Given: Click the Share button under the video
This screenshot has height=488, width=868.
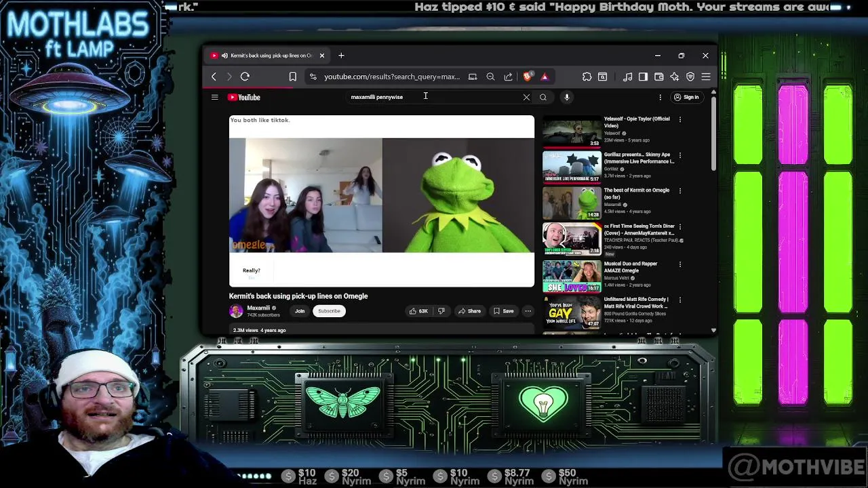Looking at the screenshot, I should [x=469, y=311].
